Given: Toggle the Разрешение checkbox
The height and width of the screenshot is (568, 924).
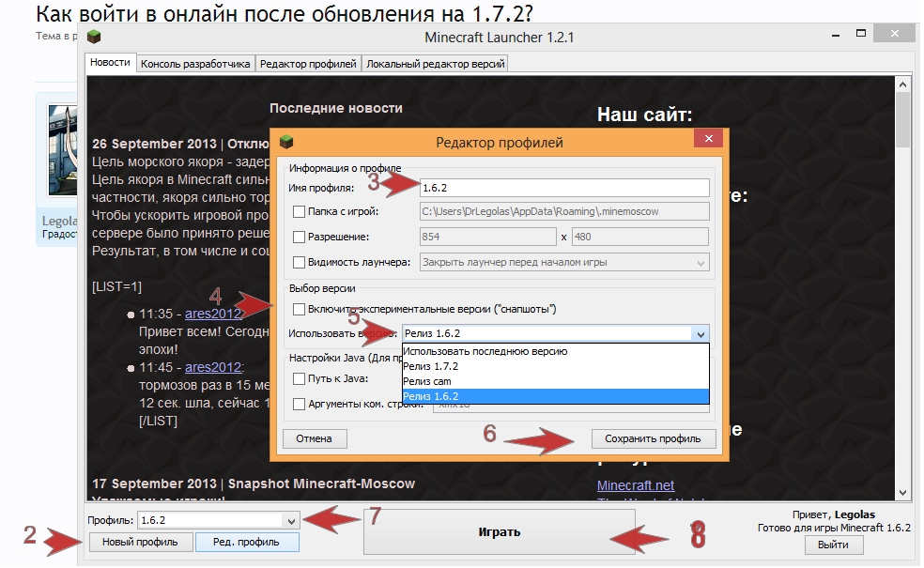Looking at the screenshot, I should click(300, 238).
